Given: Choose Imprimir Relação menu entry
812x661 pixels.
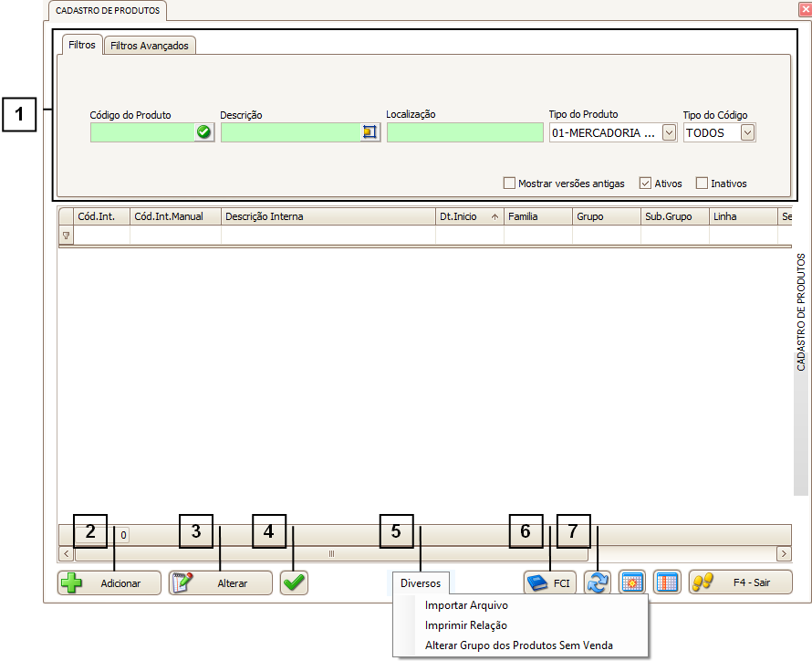Looking at the screenshot, I should click(465, 625).
